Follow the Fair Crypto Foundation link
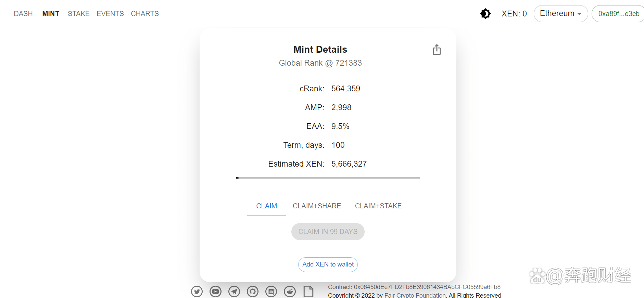Screen dimensions: 644x298 [x=415, y=295]
